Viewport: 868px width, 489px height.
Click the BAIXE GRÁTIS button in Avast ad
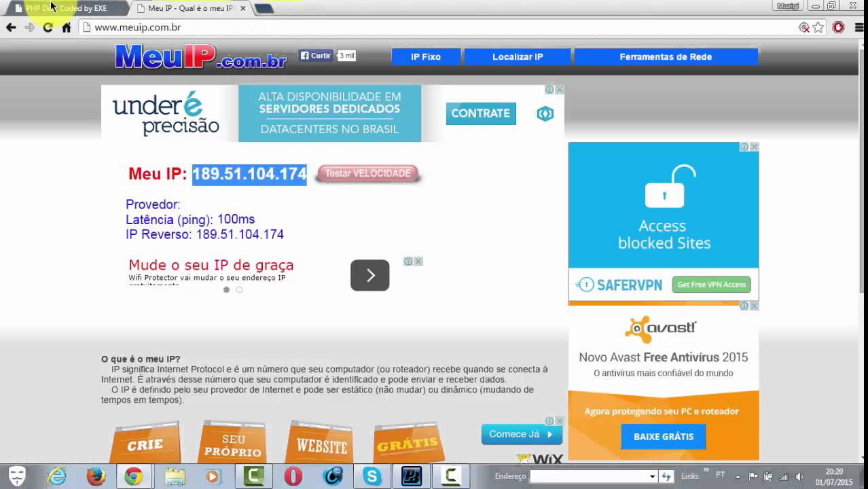(x=664, y=437)
